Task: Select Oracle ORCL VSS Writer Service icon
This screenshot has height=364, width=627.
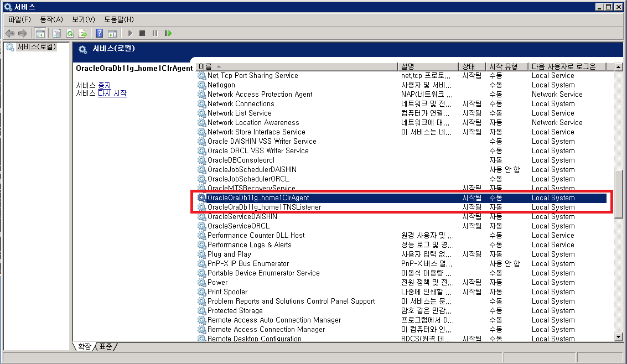Action: (201, 150)
